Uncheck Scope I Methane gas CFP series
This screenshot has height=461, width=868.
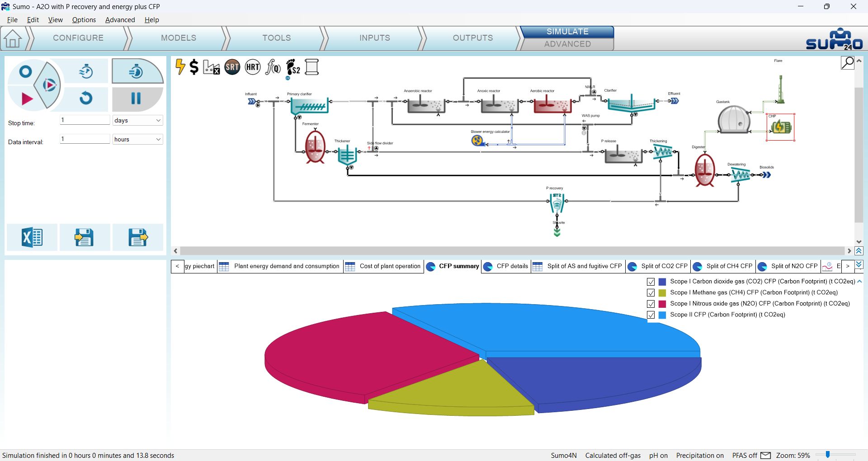(651, 293)
